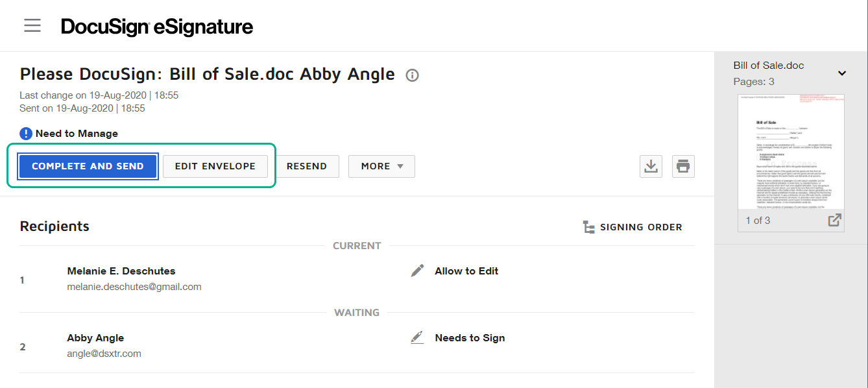Select recipient Abby Angle

coord(95,338)
